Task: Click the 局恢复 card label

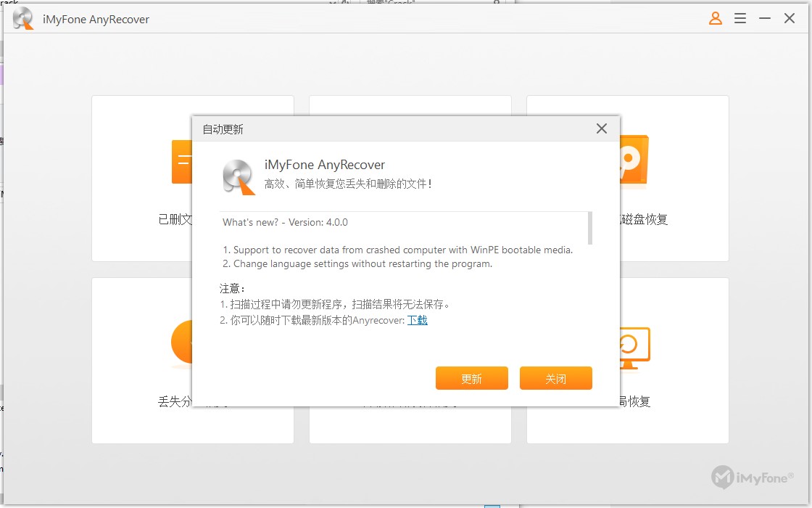Action: (x=635, y=401)
